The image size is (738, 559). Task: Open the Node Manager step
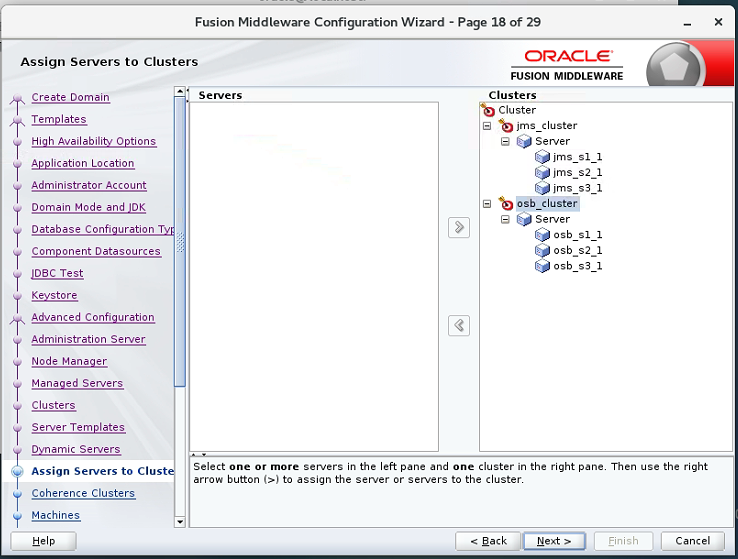pyautogui.click(x=69, y=361)
